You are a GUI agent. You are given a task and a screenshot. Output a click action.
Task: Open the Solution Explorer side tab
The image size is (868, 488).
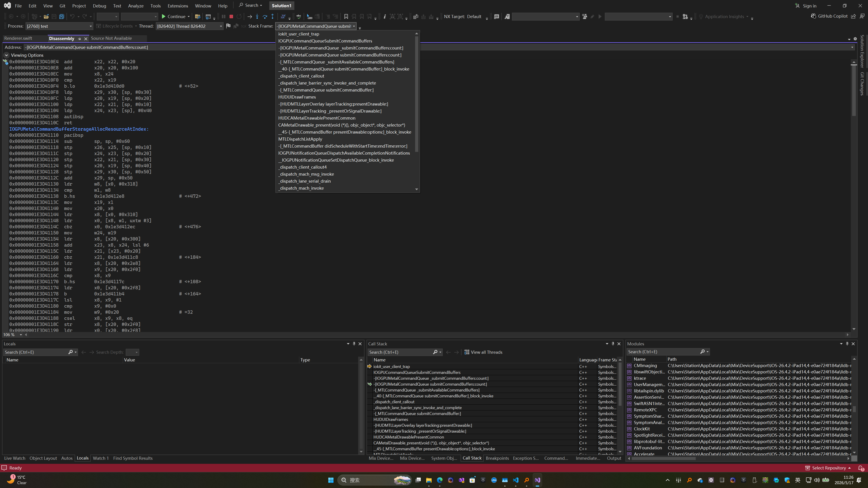click(862, 52)
